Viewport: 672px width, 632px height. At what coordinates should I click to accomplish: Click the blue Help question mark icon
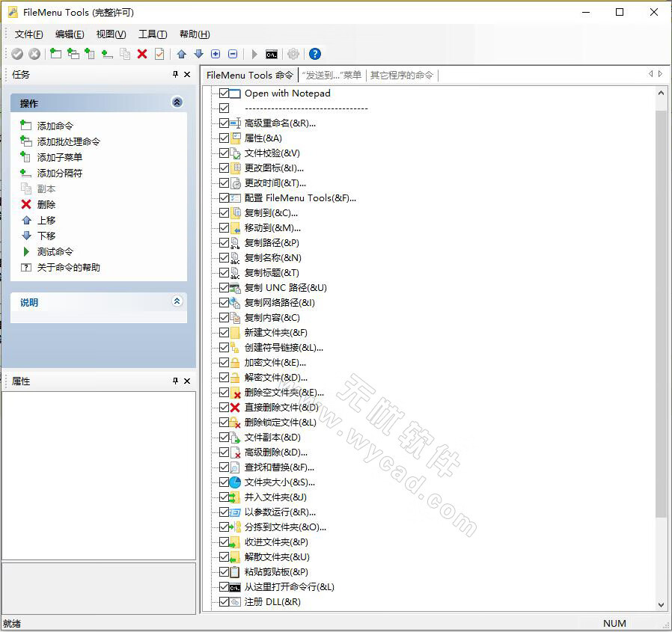coord(315,53)
